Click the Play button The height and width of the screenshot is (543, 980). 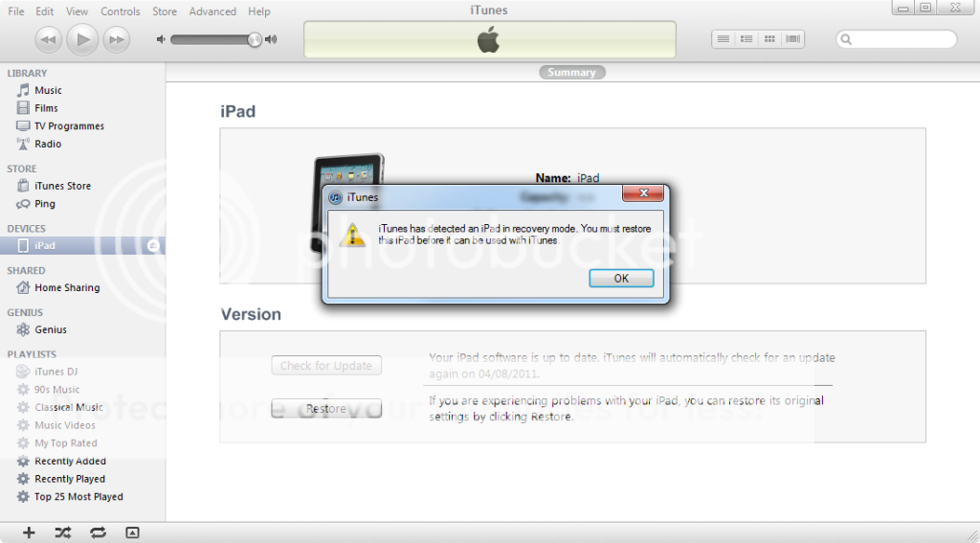coord(82,39)
